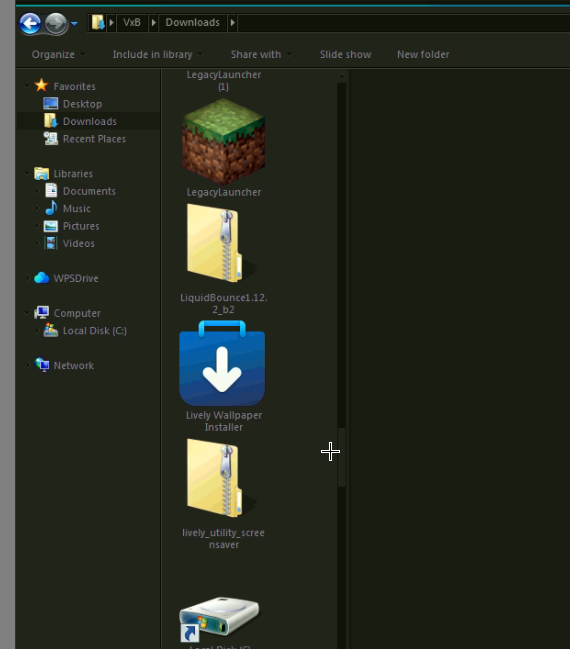Click the file list vertical scrollbar thumb
570x649 pixels.
(342, 457)
